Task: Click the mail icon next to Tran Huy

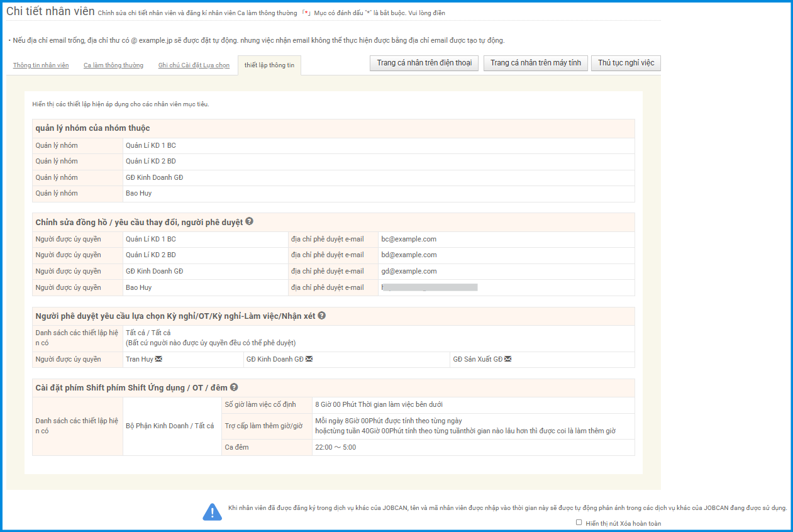Action: pos(158,359)
